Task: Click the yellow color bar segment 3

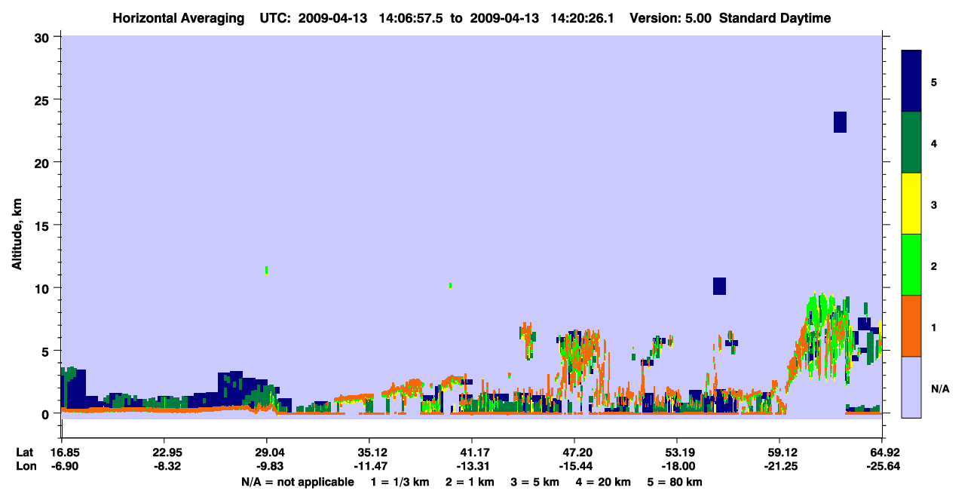Action: coord(911,204)
